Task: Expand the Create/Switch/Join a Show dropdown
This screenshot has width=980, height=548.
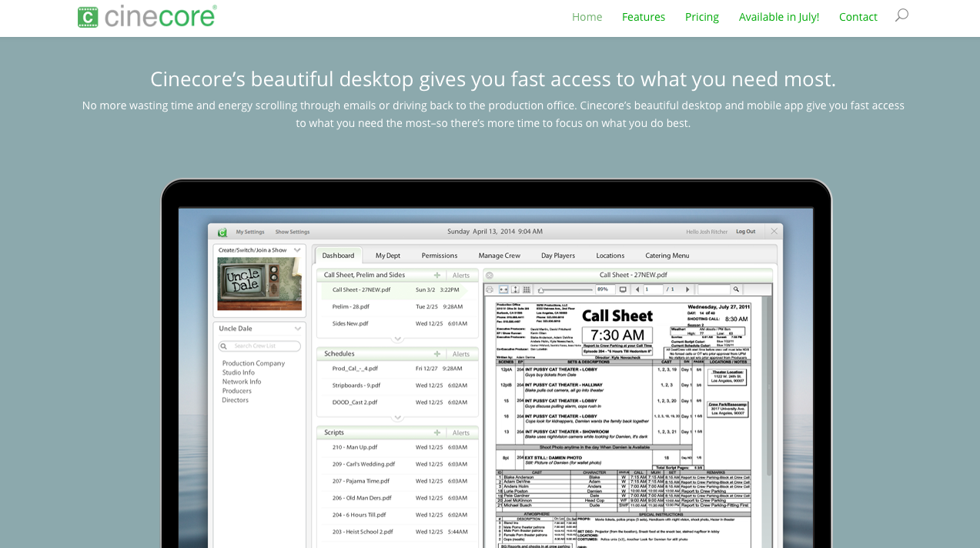Action: click(x=297, y=250)
